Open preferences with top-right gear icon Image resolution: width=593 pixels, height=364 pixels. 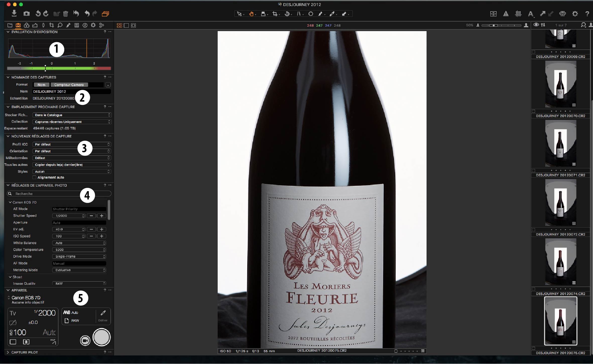(575, 14)
